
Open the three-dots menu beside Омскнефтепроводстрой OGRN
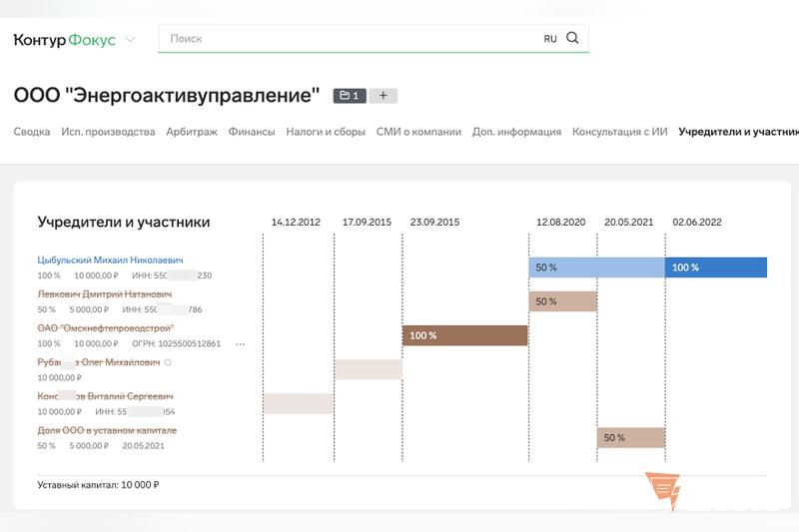(240, 344)
